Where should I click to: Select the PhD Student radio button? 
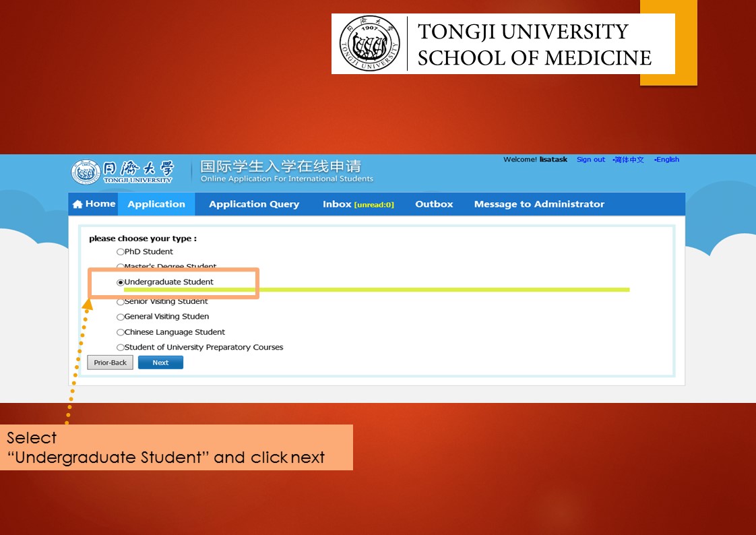point(120,251)
